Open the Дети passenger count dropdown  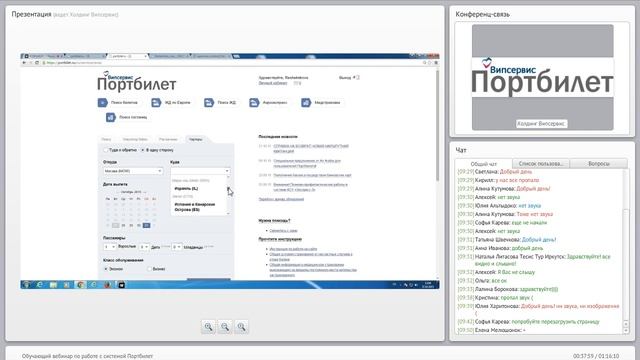144,247
